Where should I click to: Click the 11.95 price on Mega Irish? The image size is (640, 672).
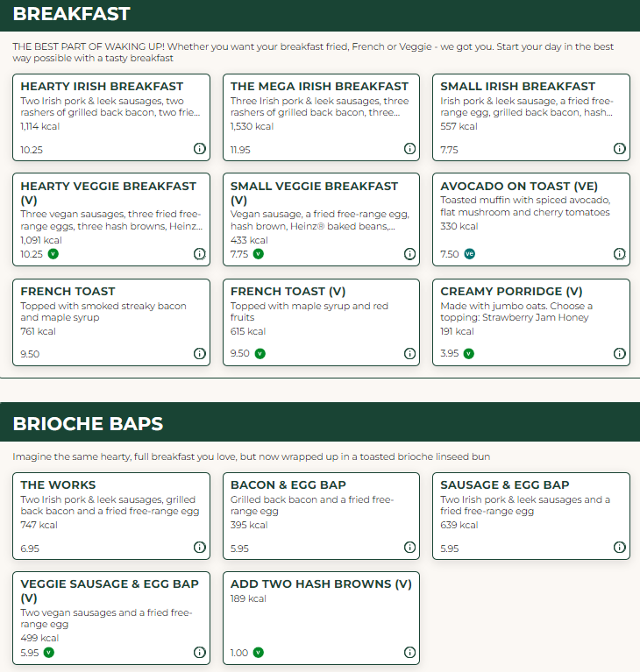tap(240, 150)
